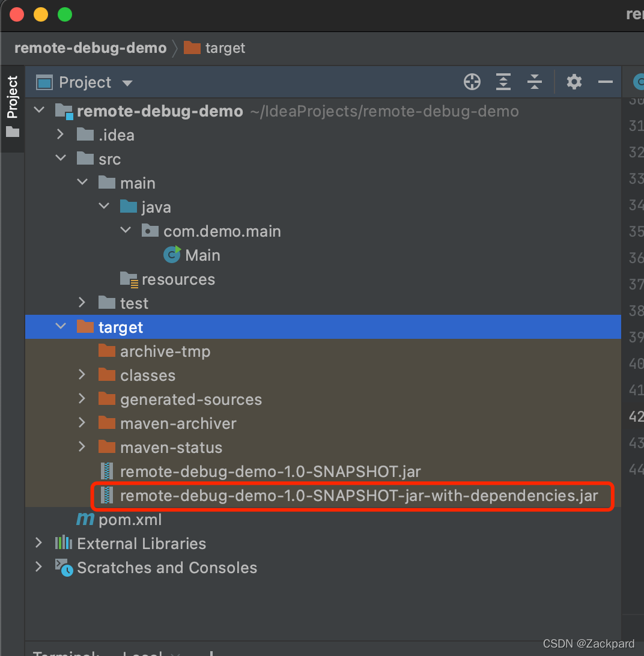Click the project root module icon
This screenshot has height=656, width=644.
pos(64,111)
